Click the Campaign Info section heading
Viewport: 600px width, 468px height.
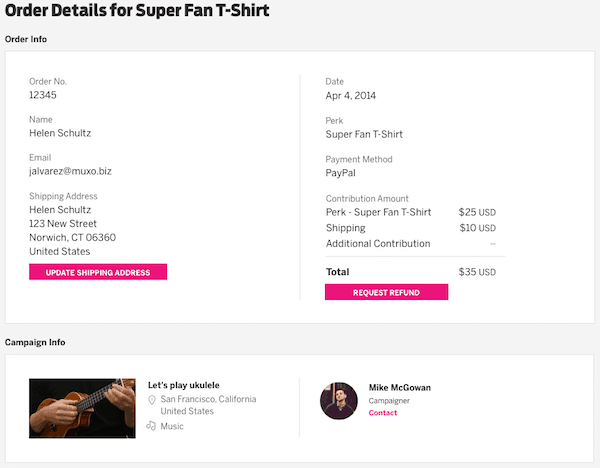(x=35, y=342)
